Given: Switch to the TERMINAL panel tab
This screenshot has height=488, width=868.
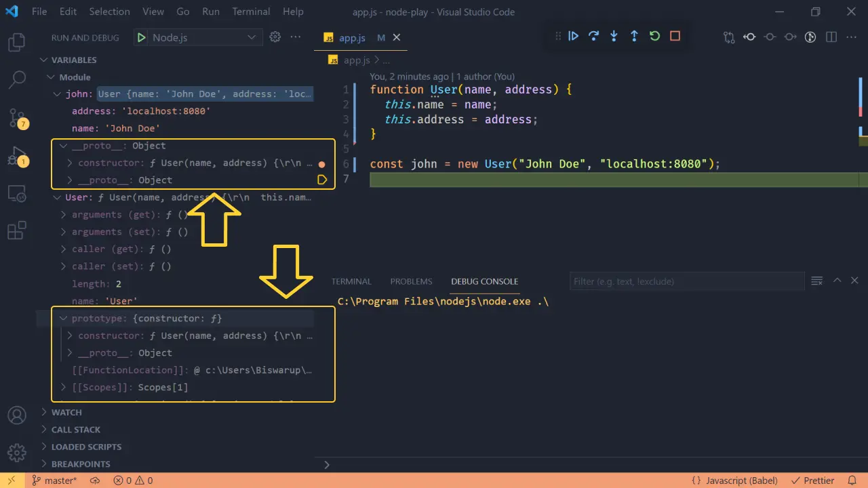Looking at the screenshot, I should [x=351, y=281].
